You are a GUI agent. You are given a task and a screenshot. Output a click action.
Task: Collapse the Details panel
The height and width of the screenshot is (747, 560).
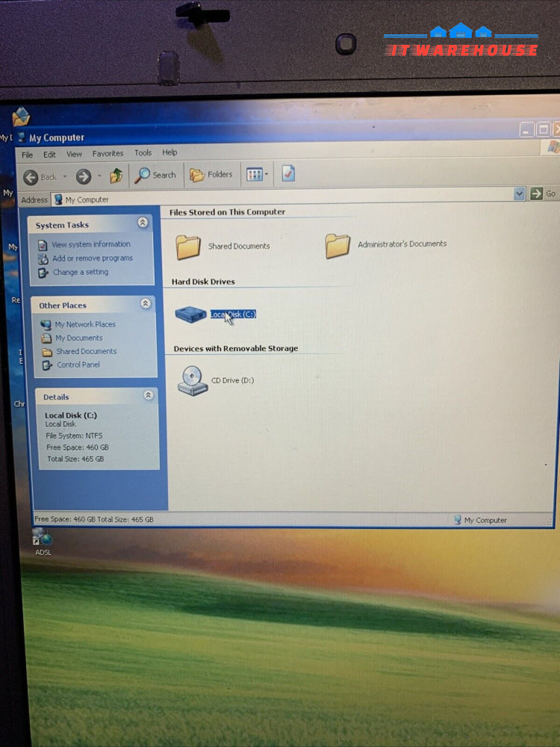[148, 395]
